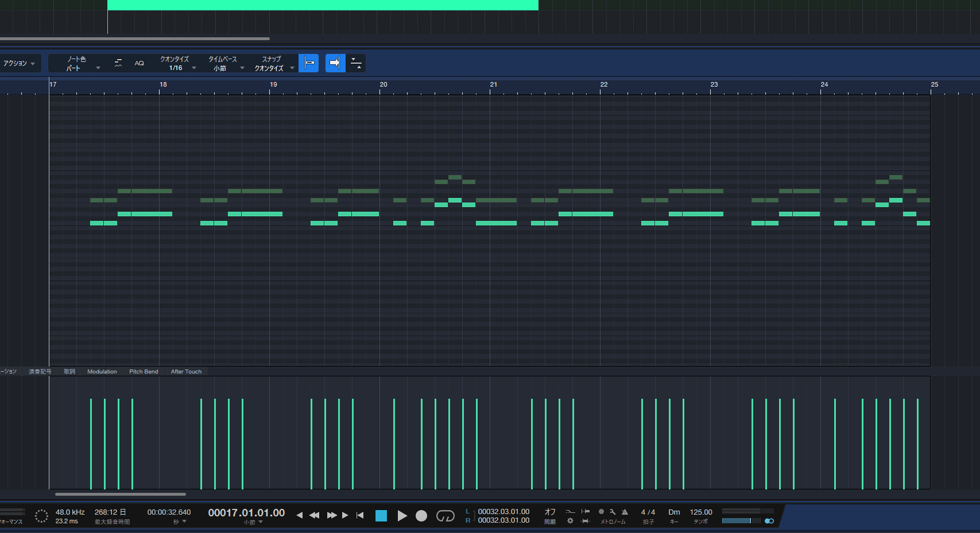Screen dimensions: 980x533
Task: Toggle the stereo/mono circles icon by meter
Action: click(x=769, y=521)
